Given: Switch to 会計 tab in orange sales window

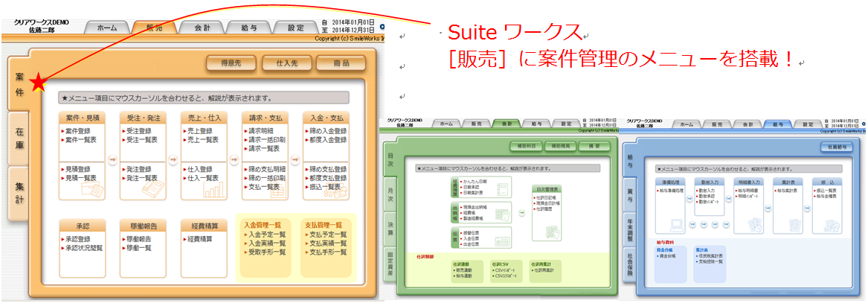Looking at the screenshot, I should [x=203, y=27].
